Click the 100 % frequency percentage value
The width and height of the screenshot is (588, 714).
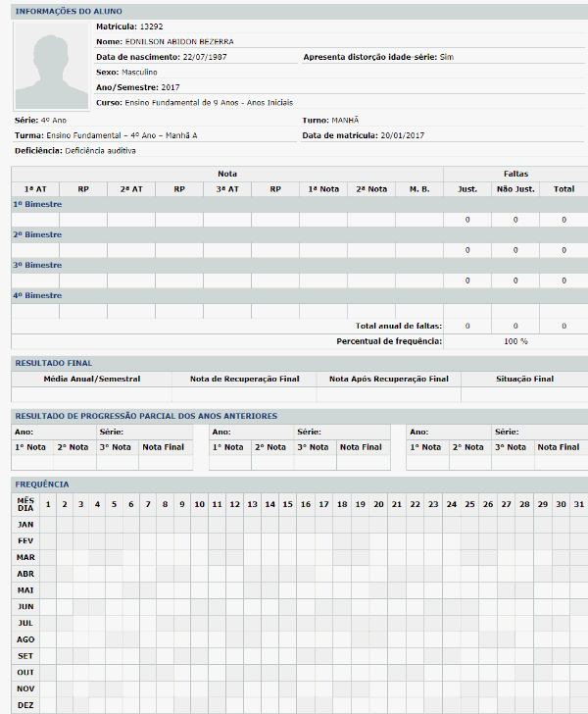(x=515, y=341)
